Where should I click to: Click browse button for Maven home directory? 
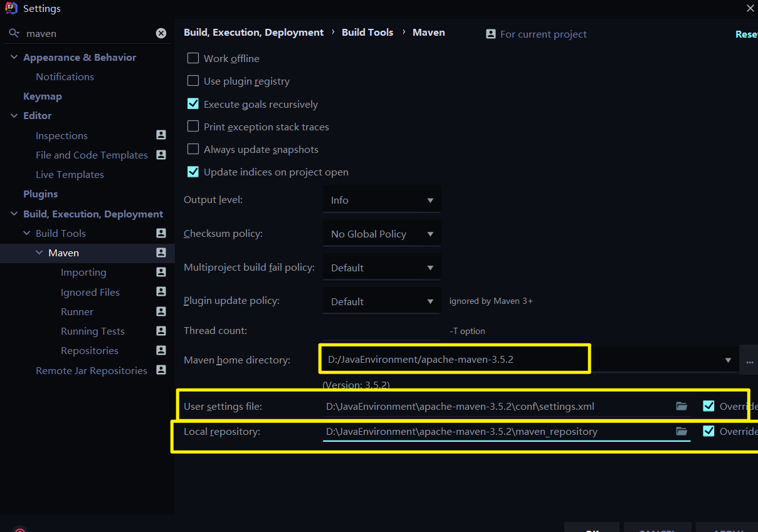749,360
